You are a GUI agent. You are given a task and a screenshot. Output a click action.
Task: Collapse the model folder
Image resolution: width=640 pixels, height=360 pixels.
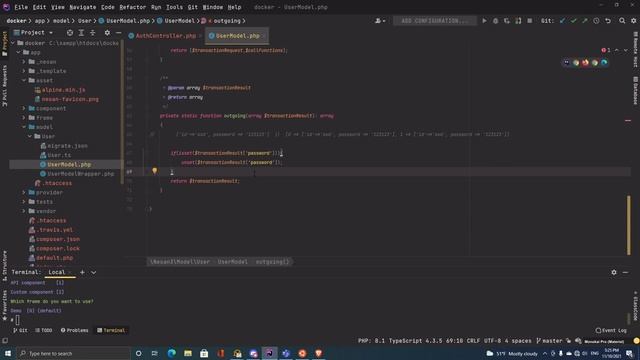[24, 127]
